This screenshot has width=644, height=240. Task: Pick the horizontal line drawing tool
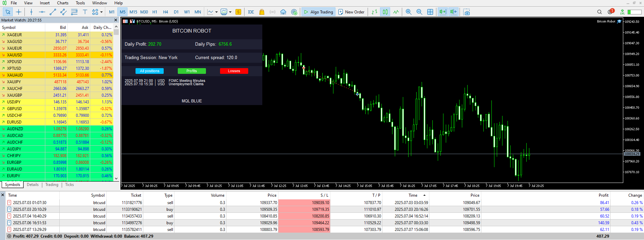[42, 12]
